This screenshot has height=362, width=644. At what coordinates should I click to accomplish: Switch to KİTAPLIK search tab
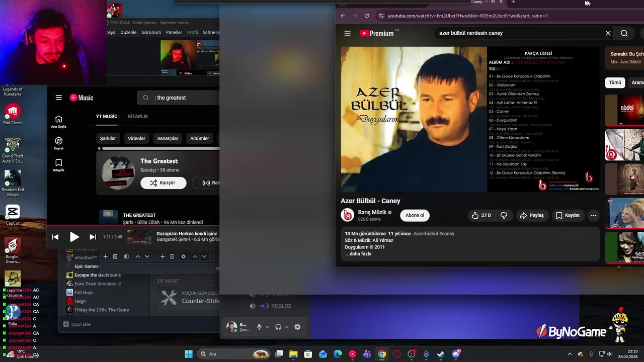(138, 116)
